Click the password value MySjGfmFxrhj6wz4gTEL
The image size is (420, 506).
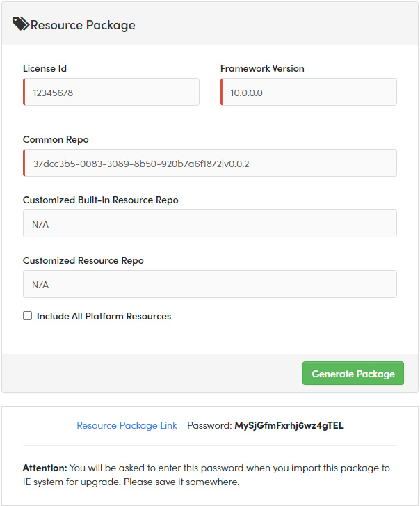[289, 425]
